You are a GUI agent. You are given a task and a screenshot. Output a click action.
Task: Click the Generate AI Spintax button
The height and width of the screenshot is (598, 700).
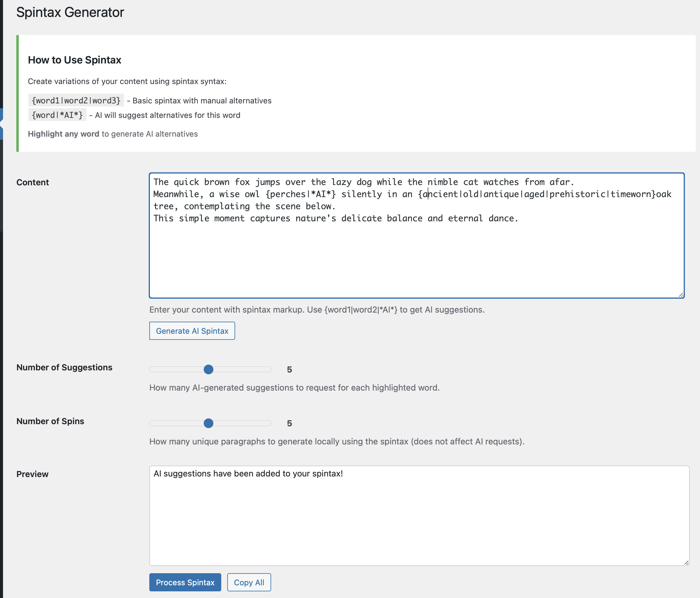(192, 331)
